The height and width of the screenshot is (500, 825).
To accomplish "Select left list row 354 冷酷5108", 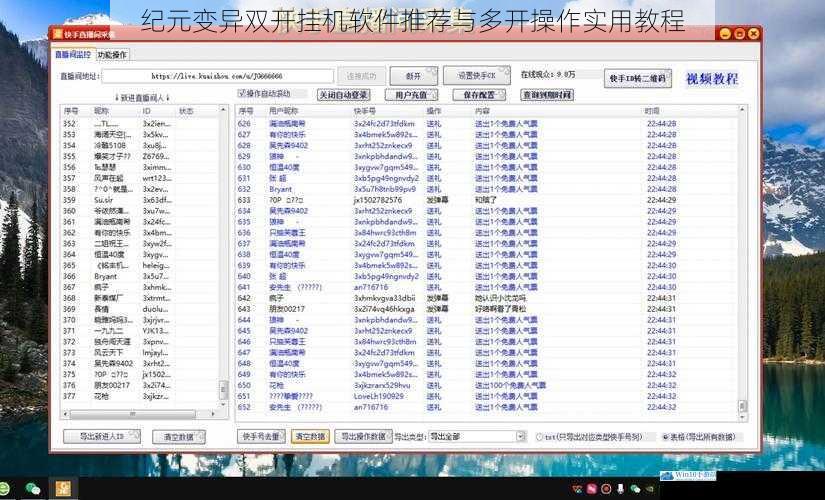I will click(x=140, y=145).
